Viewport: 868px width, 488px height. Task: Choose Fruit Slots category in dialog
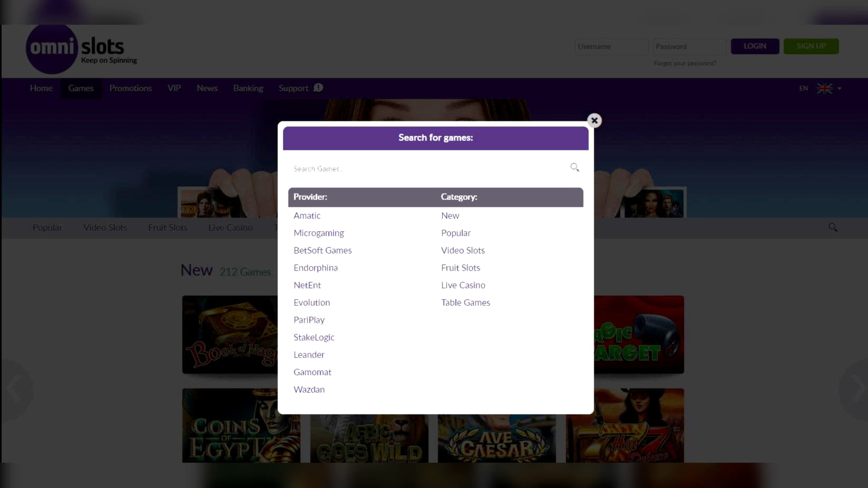[461, 268]
